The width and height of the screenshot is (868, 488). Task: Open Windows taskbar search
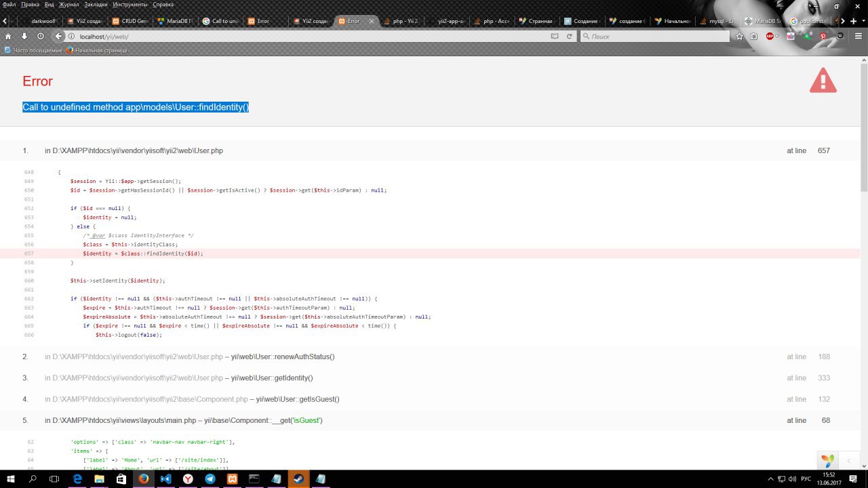click(x=33, y=479)
